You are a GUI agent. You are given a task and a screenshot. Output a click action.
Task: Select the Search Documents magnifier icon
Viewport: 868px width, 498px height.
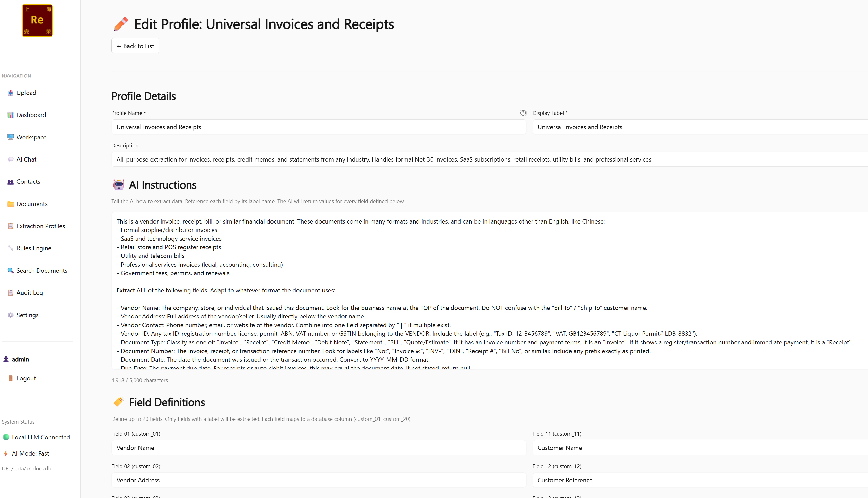click(11, 270)
